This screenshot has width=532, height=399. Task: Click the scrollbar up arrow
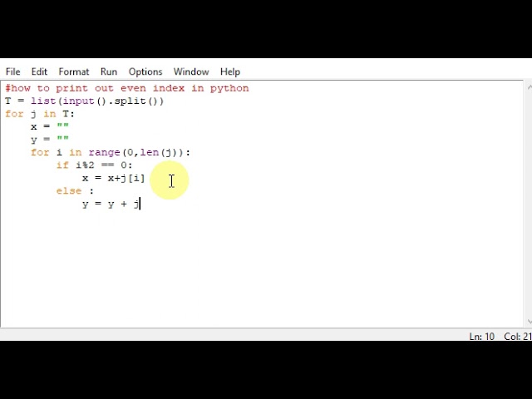point(529,87)
